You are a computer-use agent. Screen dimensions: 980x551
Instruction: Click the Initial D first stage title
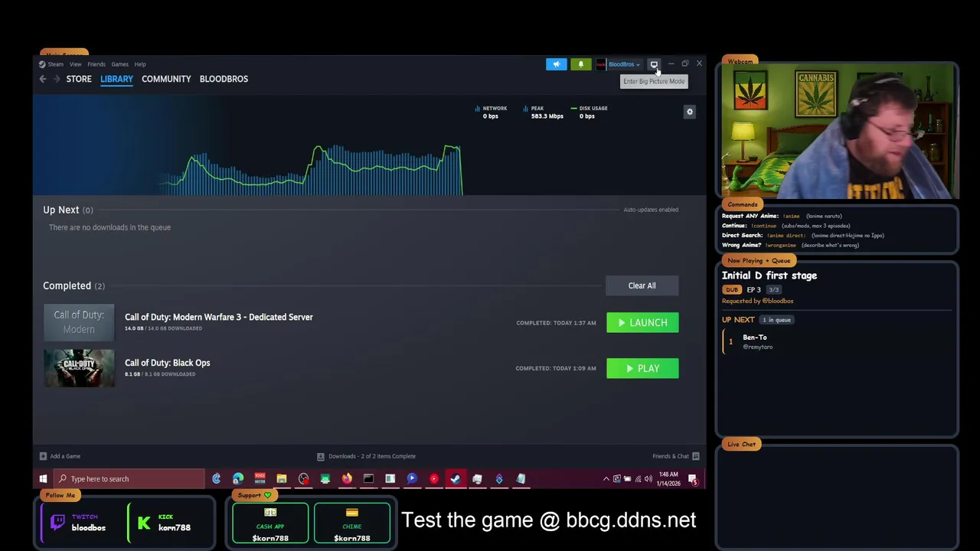769,275
